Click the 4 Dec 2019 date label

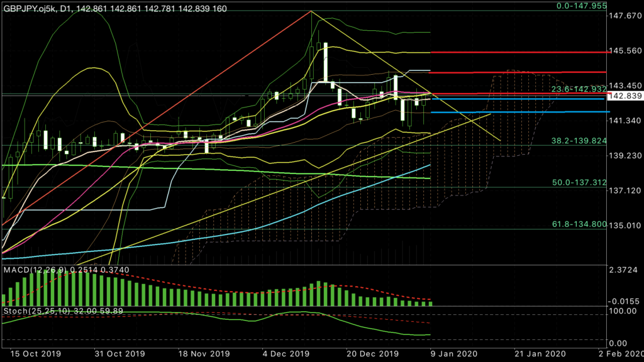point(286,354)
